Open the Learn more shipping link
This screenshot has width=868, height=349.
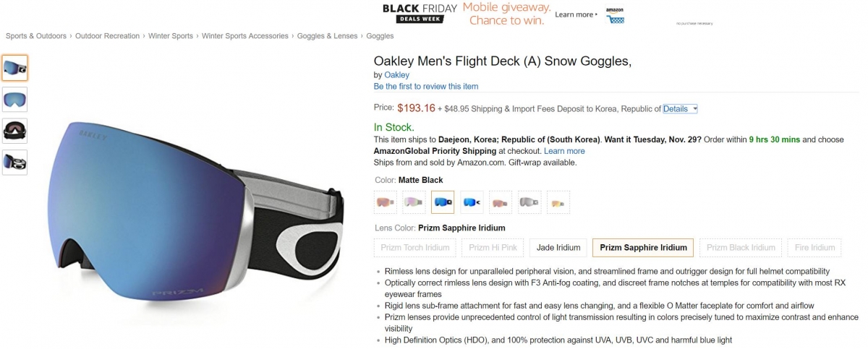click(564, 151)
